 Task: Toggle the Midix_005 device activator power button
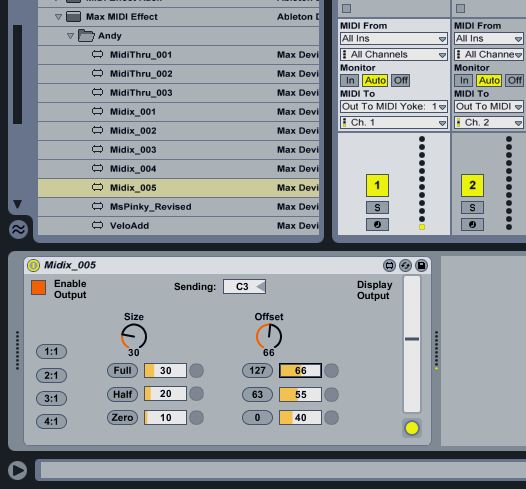33,265
